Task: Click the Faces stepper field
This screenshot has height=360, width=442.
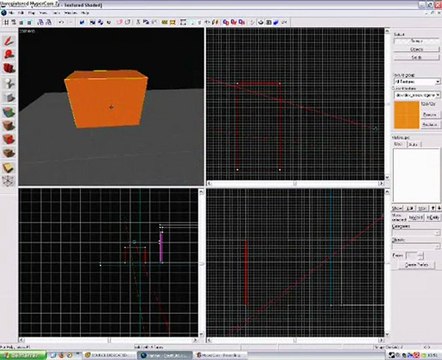Action: click(x=415, y=256)
